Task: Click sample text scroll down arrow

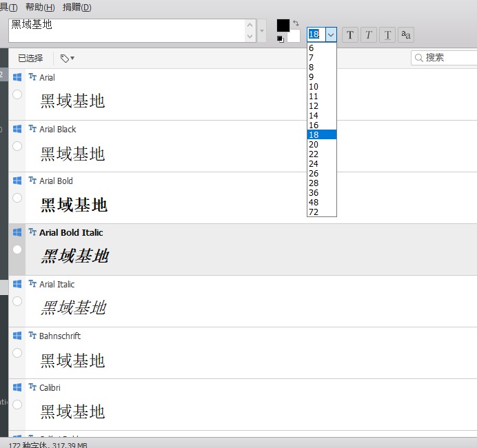Action: coord(250,37)
